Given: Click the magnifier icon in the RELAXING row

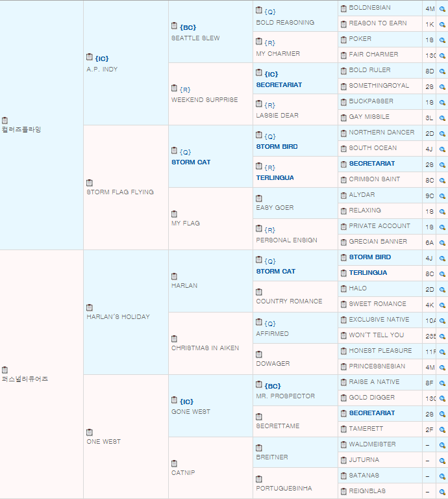Looking at the screenshot, I should coord(442,212).
